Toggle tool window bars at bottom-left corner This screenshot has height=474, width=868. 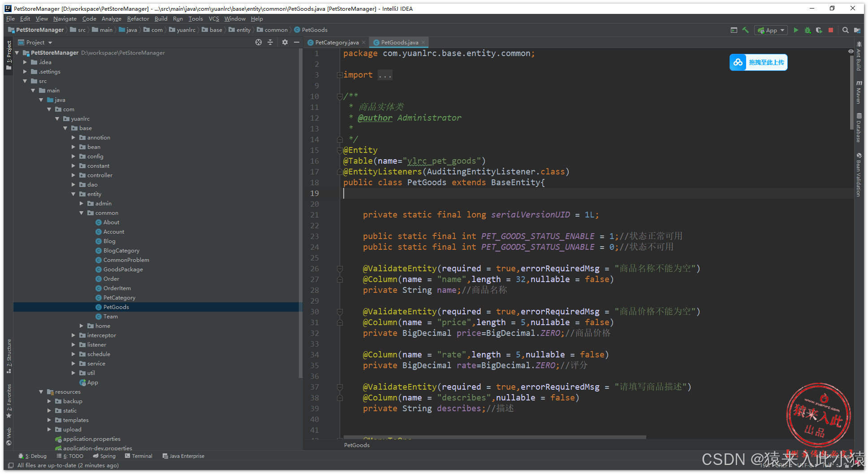tap(10, 465)
